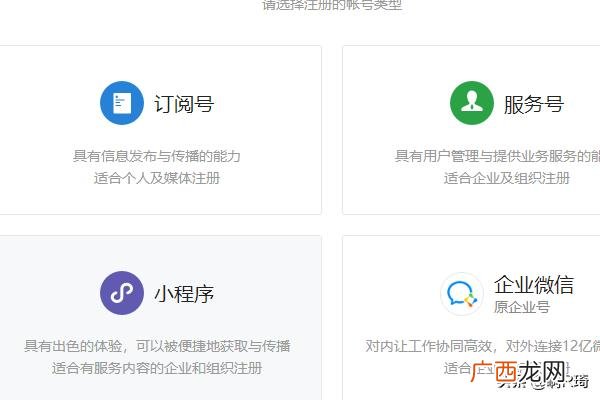Click text 适合个人及媒体注册
The image size is (600, 400).
(157, 178)
